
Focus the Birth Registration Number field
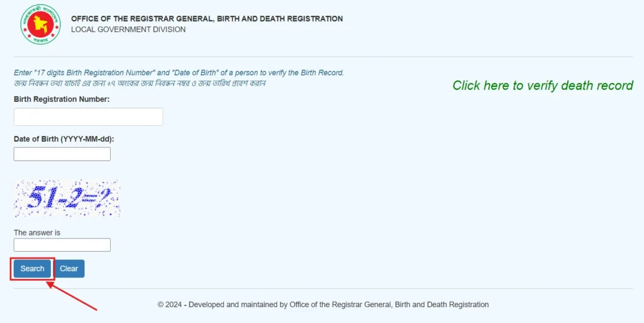[x=88, y=116]
